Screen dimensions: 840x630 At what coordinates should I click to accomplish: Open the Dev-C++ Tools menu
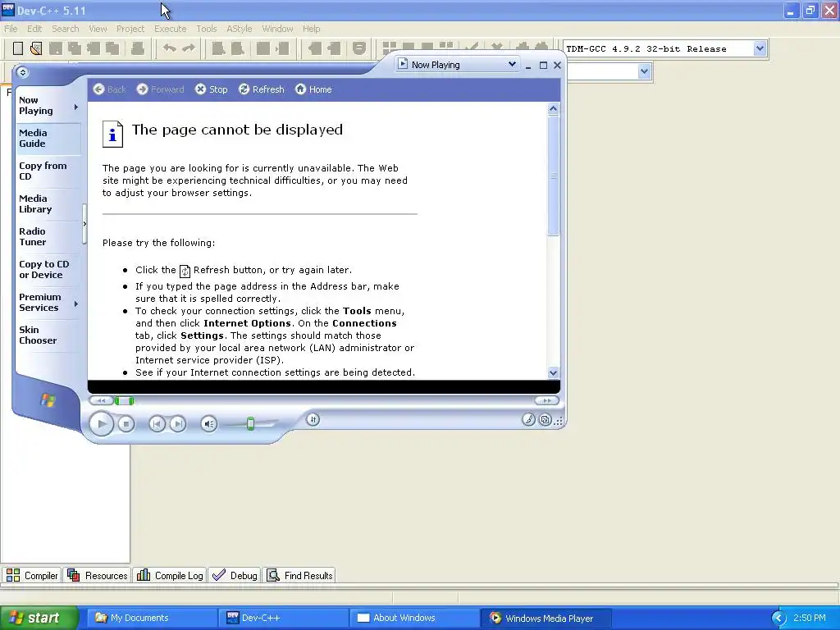pyautogui.click(x=206, y=29)
